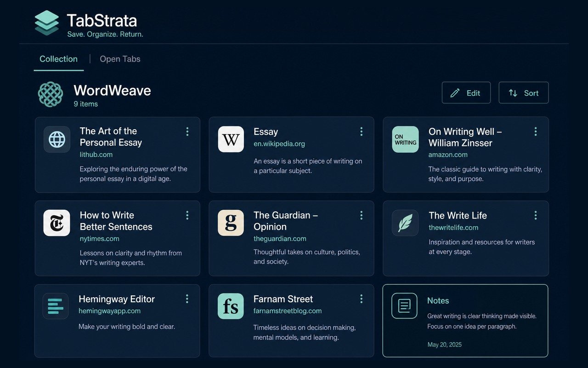Screen dimensions: 588x368
Task: Click the feather icon on The Write Life
Action: [405, 223]
